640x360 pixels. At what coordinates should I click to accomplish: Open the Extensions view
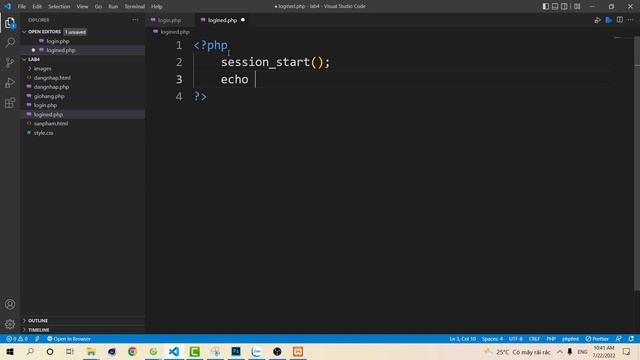click(x=10, y=102)
